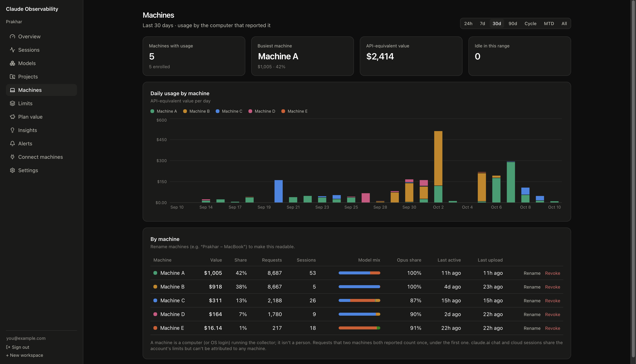The height and width of the screenshot is (364, 636).
Task: Click the Overview gauge icon
Action: pos(12,36)
